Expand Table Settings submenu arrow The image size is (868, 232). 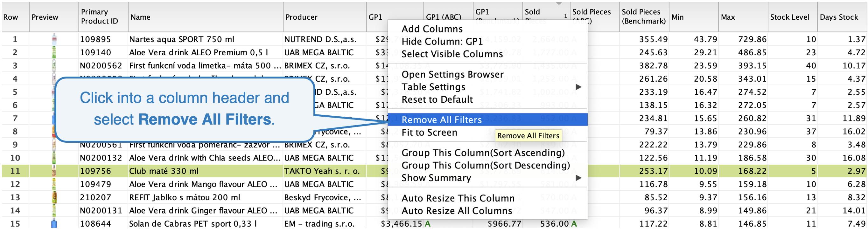click(578, 87)
